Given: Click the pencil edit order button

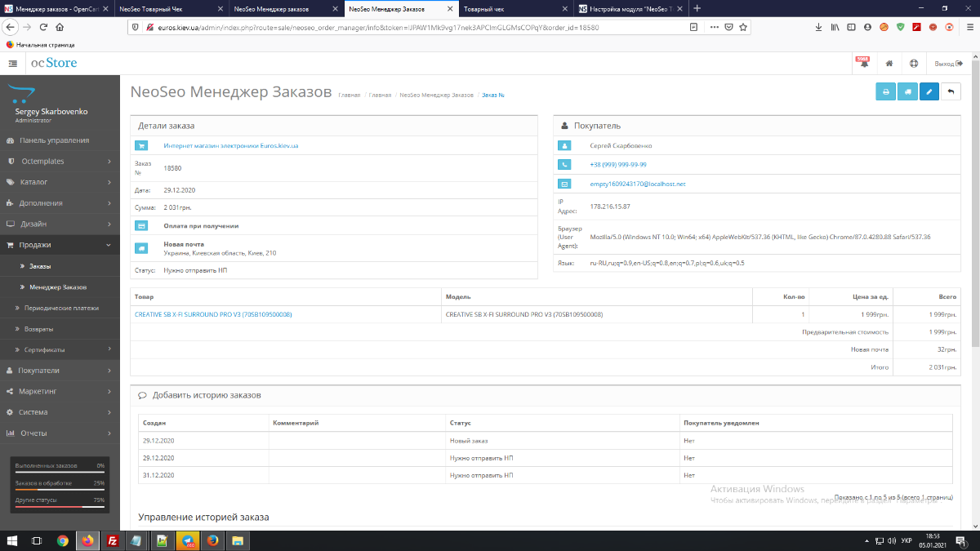Looking at the screenshot, I should [x=929, y=91].
